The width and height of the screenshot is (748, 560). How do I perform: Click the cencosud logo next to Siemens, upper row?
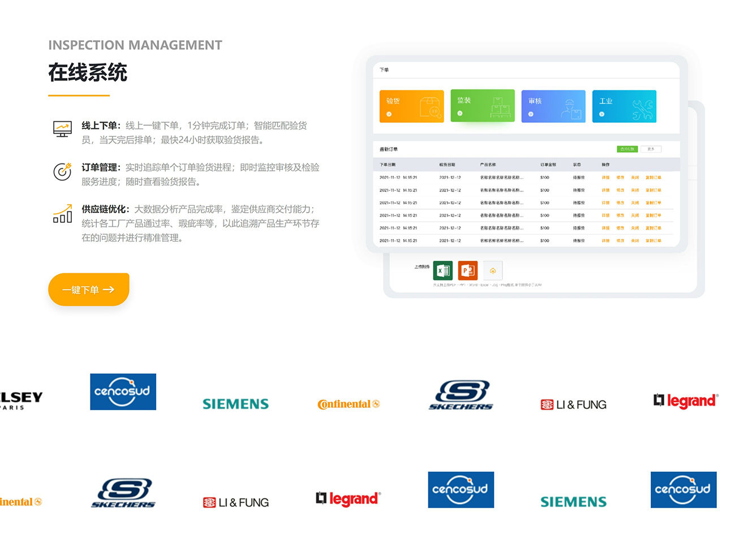pos(123,392)
